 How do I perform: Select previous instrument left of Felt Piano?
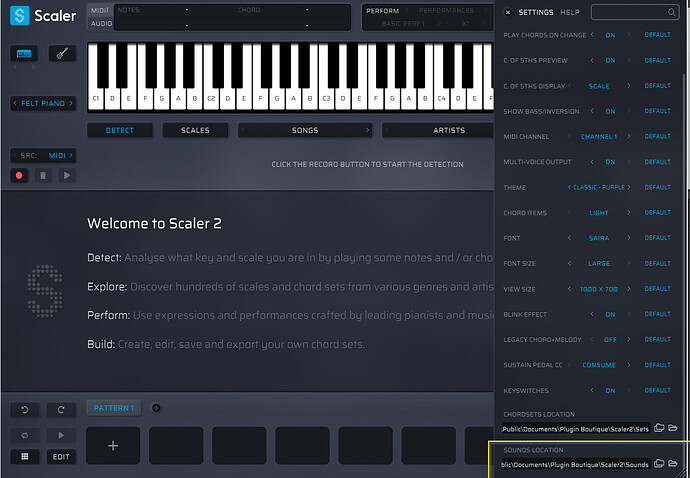15,103
